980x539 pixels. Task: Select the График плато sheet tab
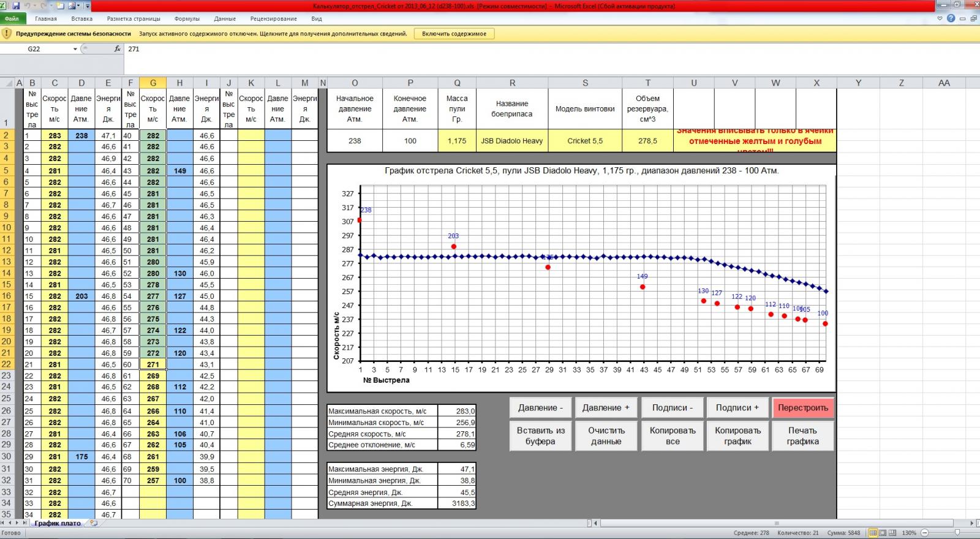pyautogui.click(x=58, y=523)
